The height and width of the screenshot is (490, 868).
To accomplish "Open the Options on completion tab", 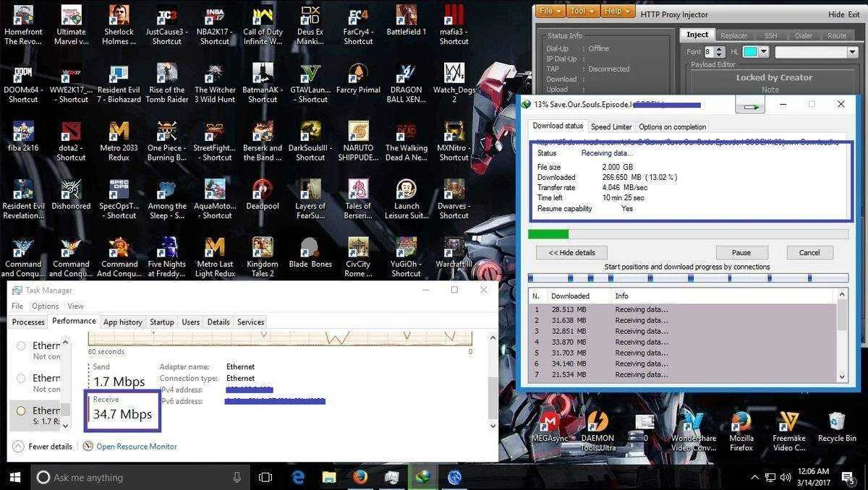I will tap(672, 126).
